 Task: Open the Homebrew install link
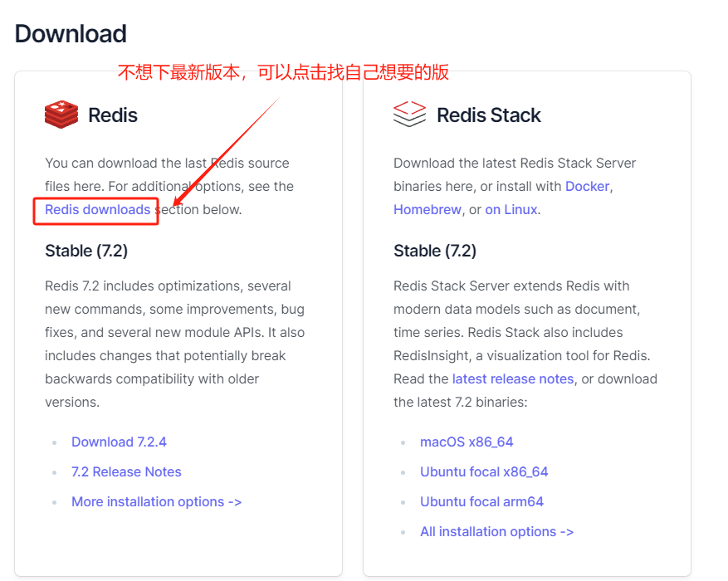[x=427, y=209]
